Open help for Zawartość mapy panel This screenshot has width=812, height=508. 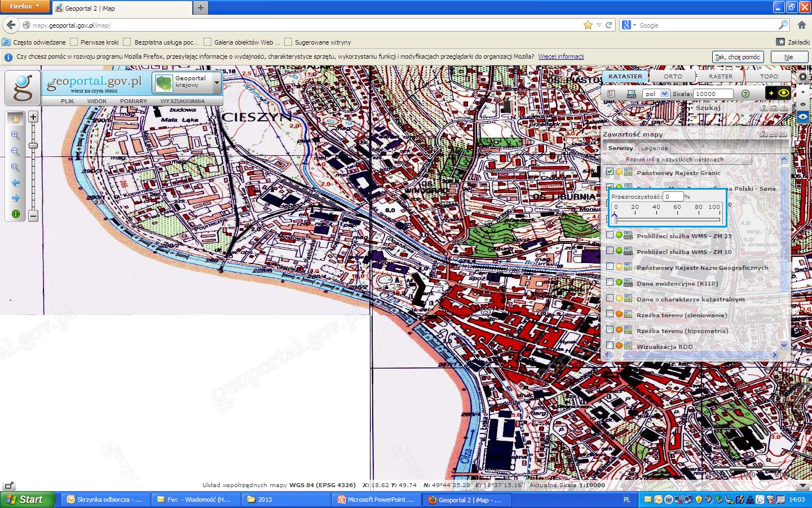pos(764,134)
